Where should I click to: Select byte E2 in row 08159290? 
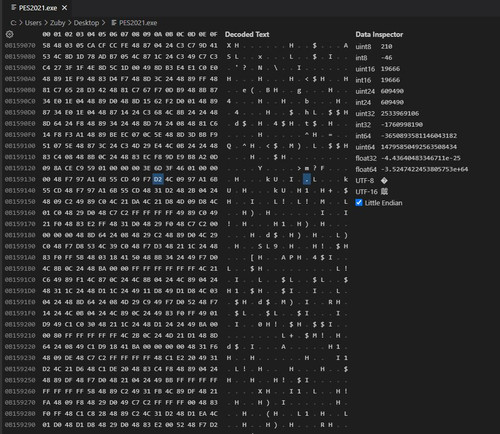(169, 425)
